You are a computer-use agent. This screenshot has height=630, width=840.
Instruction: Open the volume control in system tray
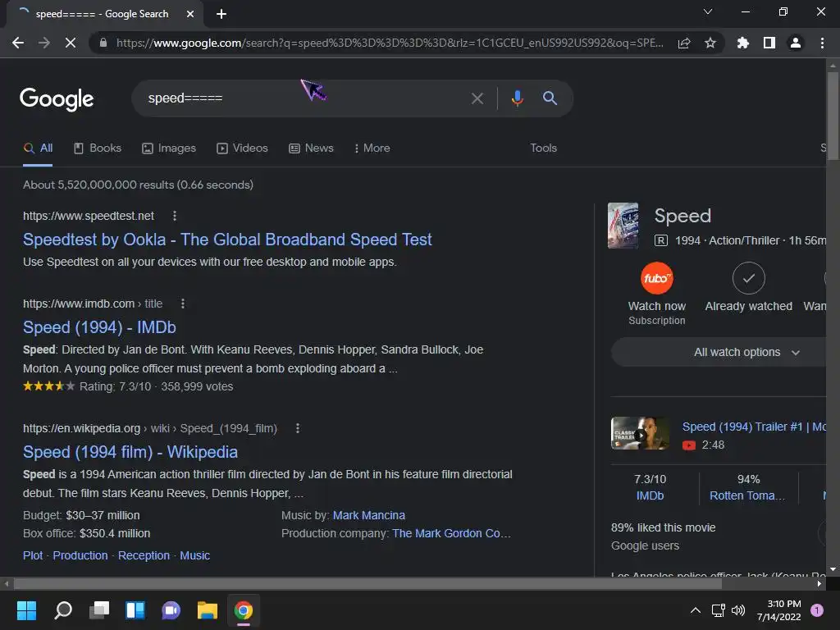[x=737, y=610]
